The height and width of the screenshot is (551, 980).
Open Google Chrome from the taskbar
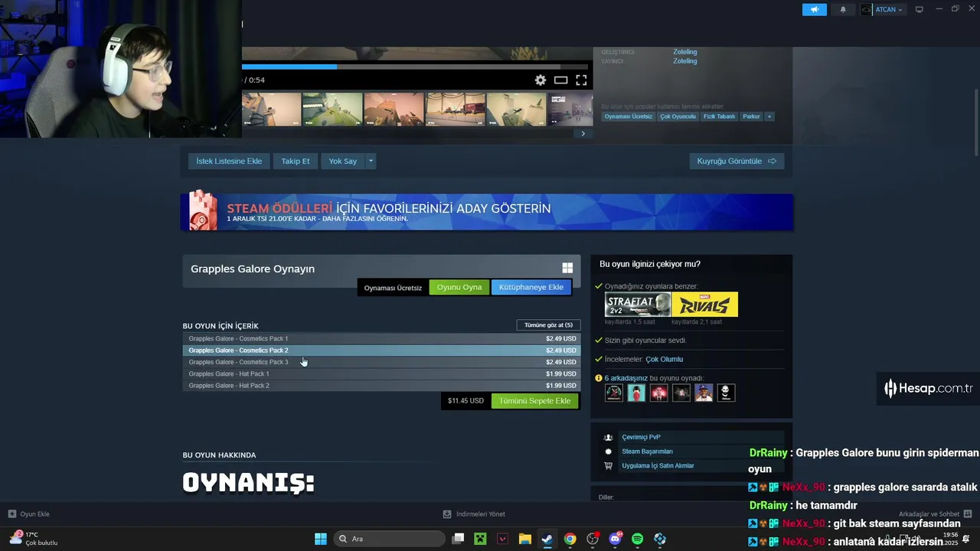pyautogui.click(x=570, y=539)
